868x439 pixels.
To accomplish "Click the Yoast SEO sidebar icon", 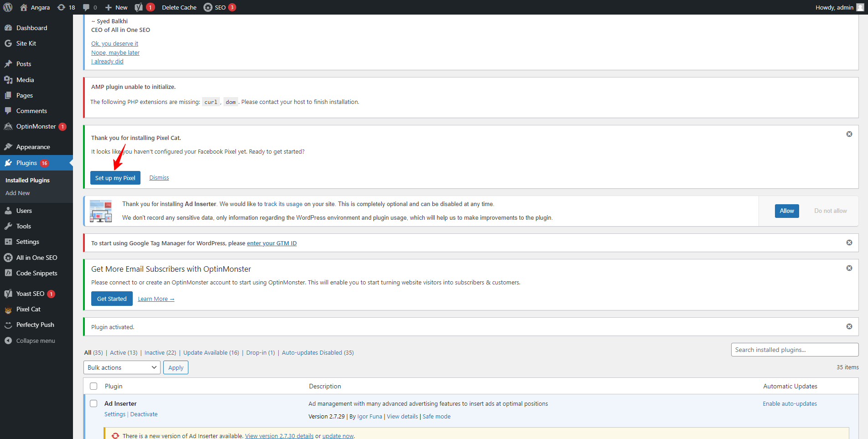I will click(8, 294).
